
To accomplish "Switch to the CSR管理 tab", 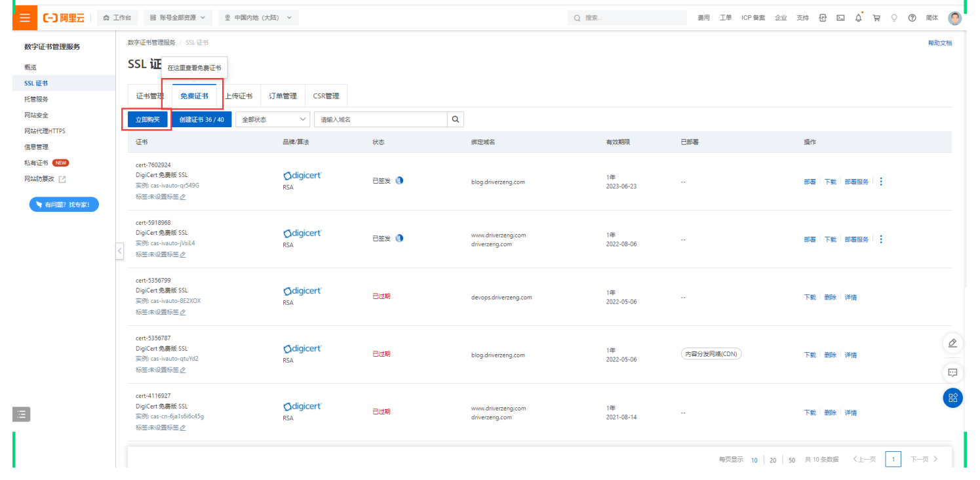I will pyautogui.click(x=326, y=96).
